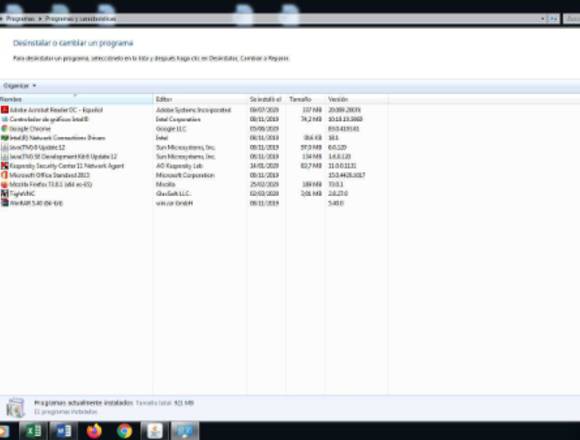Click the 74,2 MB size cell
The width and height of the screenshot is (580, 440).
coord(311,119)
